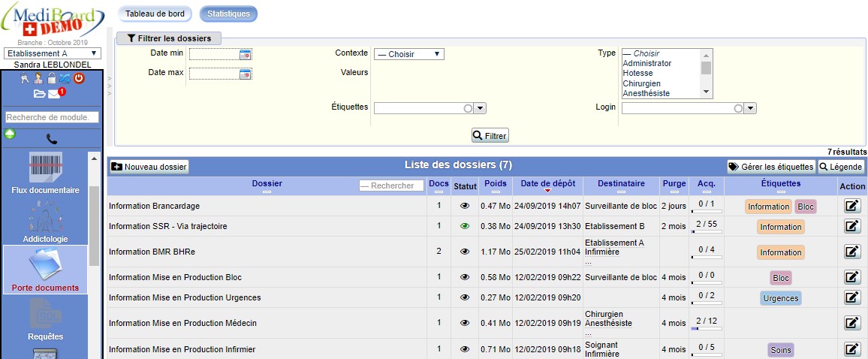This screenshot has width=868, height=359.
Task: Expand the Établissement A selector
Action: [x=52, y=54]
